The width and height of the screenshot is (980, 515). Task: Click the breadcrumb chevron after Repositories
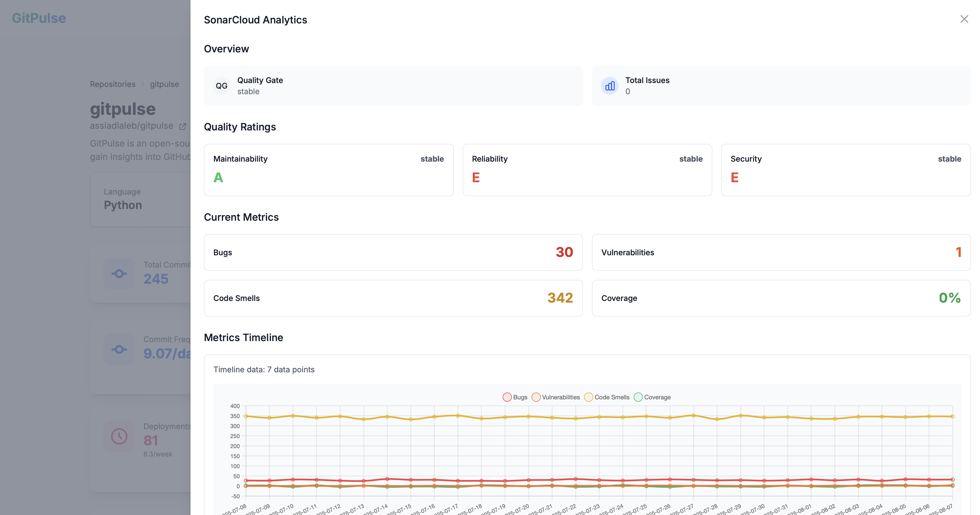click(143, 84)
